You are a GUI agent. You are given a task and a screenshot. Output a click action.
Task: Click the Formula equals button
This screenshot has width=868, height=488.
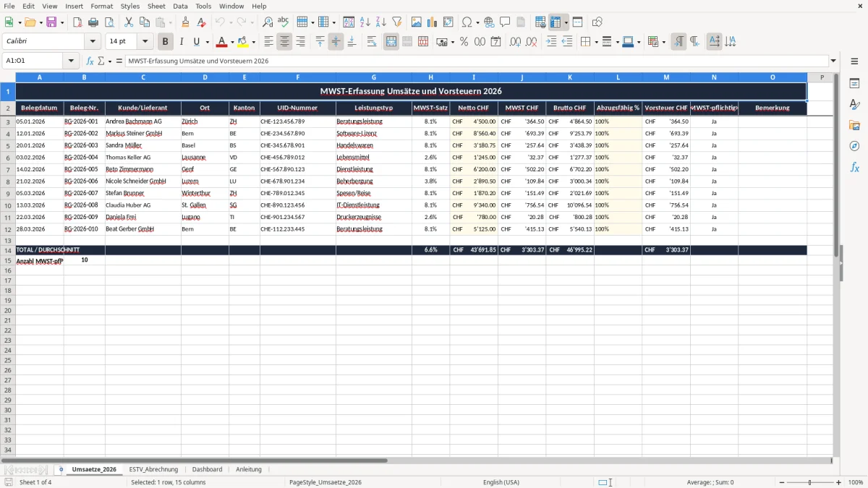pyautogui.click(x=119, y=61)
